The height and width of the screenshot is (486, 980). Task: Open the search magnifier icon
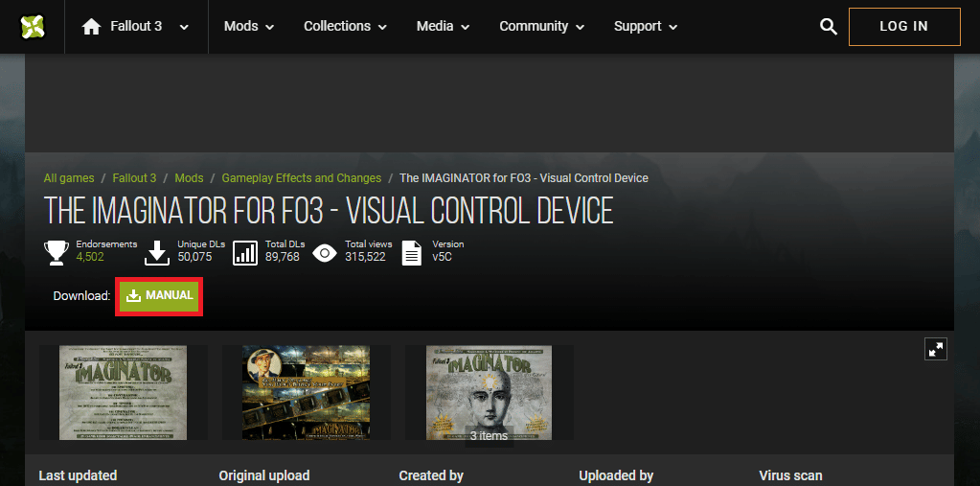pos(828,26)
